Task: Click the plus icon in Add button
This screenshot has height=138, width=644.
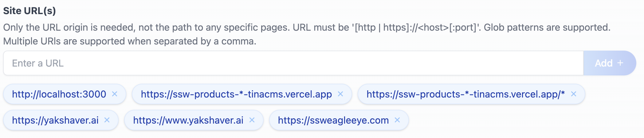Action: tap(620, 63)
